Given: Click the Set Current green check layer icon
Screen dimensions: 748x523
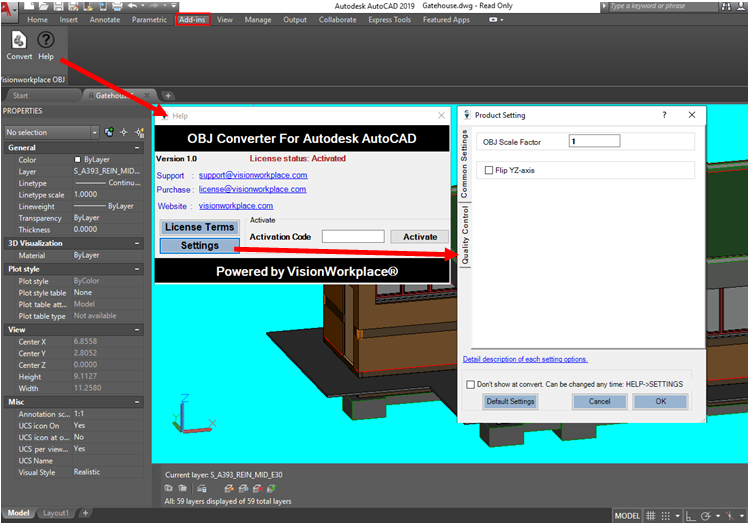Looking at the screenshot, I should pos(272,488).
